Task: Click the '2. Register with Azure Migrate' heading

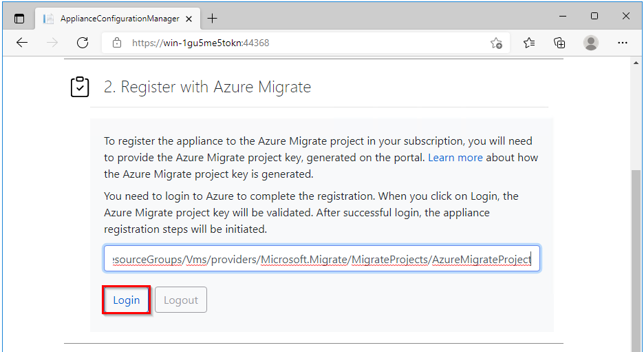Action: [207, 87]
